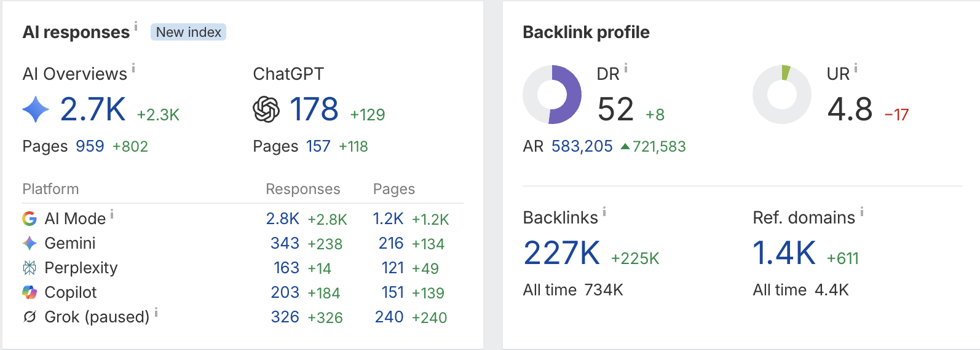Open AI Overviews Pages 959 link
Image resolution: width=980 pixels, height=350 pixels.
(x=90, y=146)
